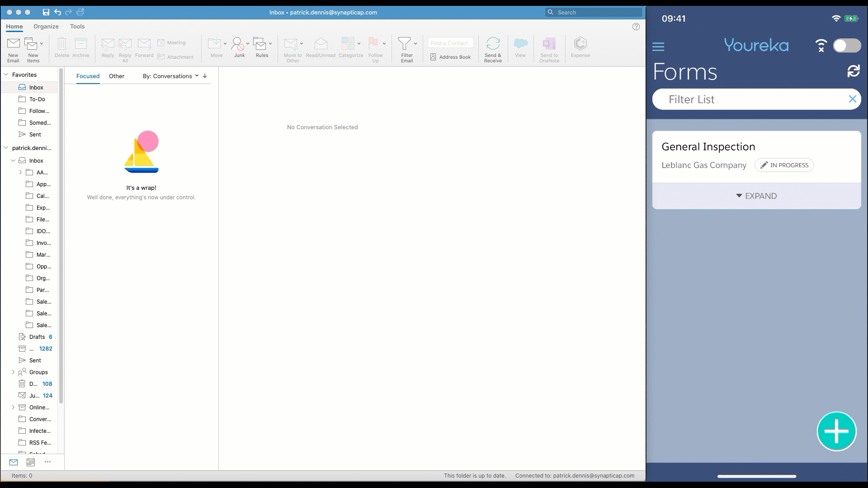Click the Mail view icon at bottom

tap(14, 462)
